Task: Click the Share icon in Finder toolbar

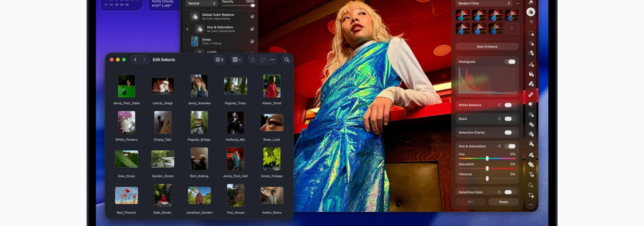Action: pos(253,60)
